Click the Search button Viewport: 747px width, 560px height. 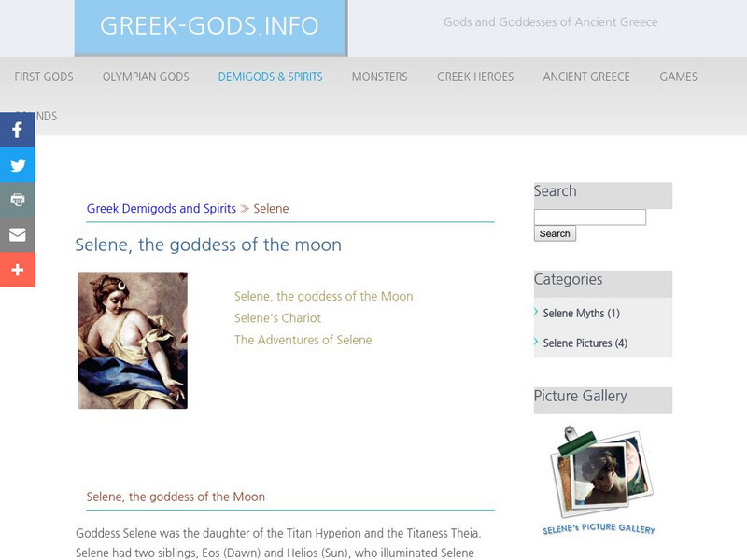(x=555, y=234)
